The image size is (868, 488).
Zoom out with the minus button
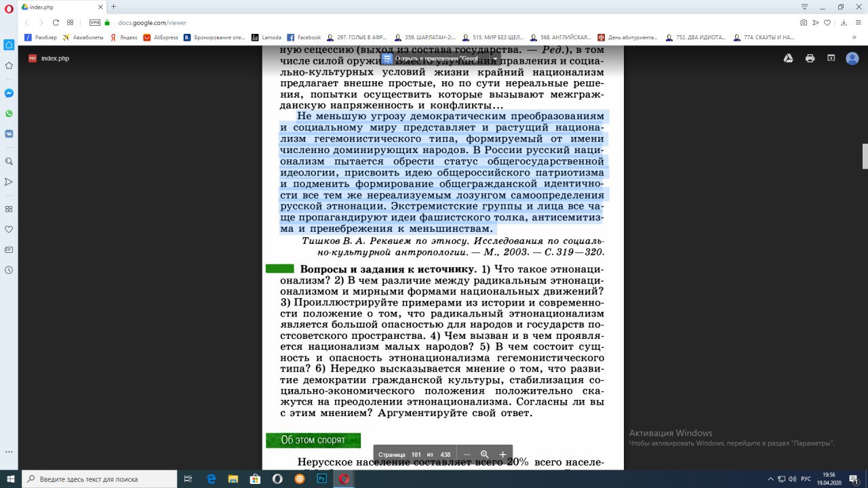(467, 454)
